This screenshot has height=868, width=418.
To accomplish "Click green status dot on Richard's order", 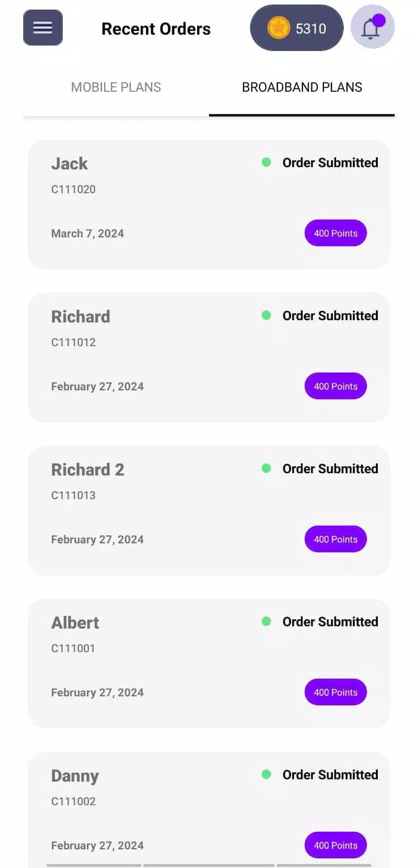I will point(266,316).
